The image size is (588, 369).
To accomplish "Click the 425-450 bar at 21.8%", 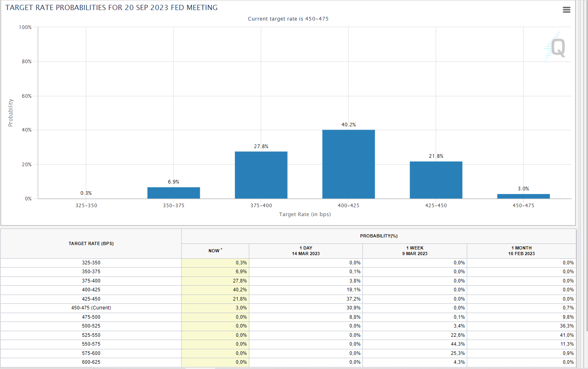I will 436,180.
